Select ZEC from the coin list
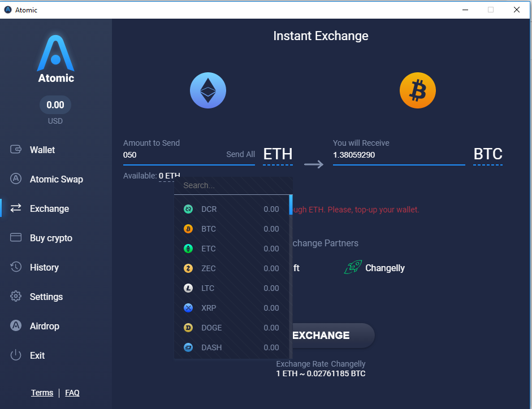This screenshot has width=532, height=409. click(231, 268)
